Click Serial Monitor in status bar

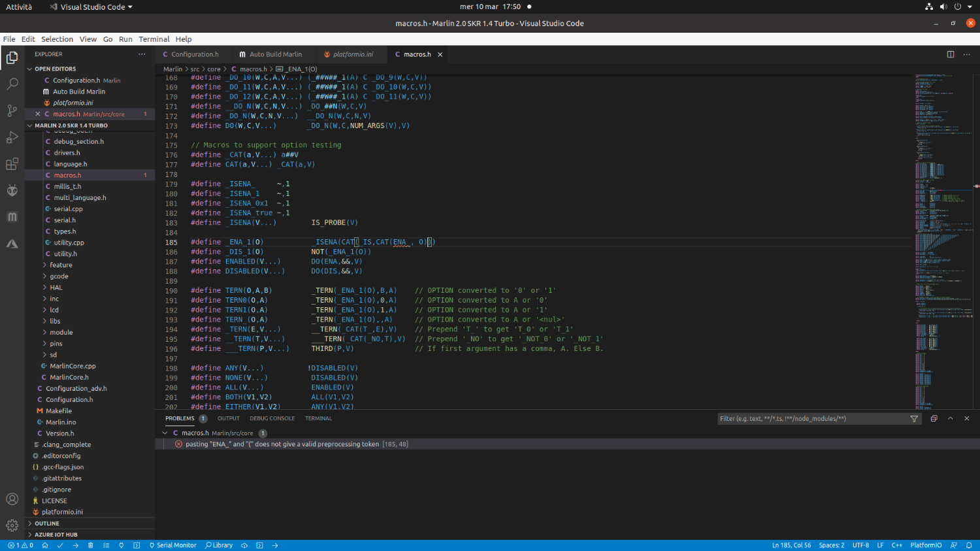tap(172, 545)
